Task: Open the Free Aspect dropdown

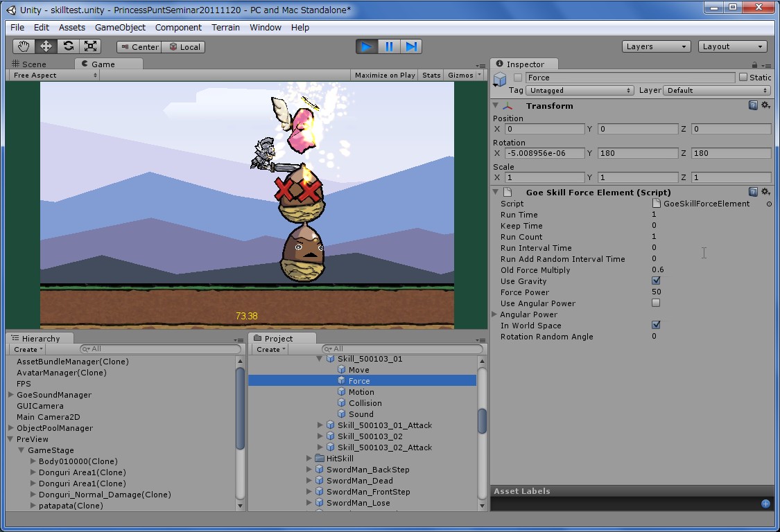Action: [54, 75]
